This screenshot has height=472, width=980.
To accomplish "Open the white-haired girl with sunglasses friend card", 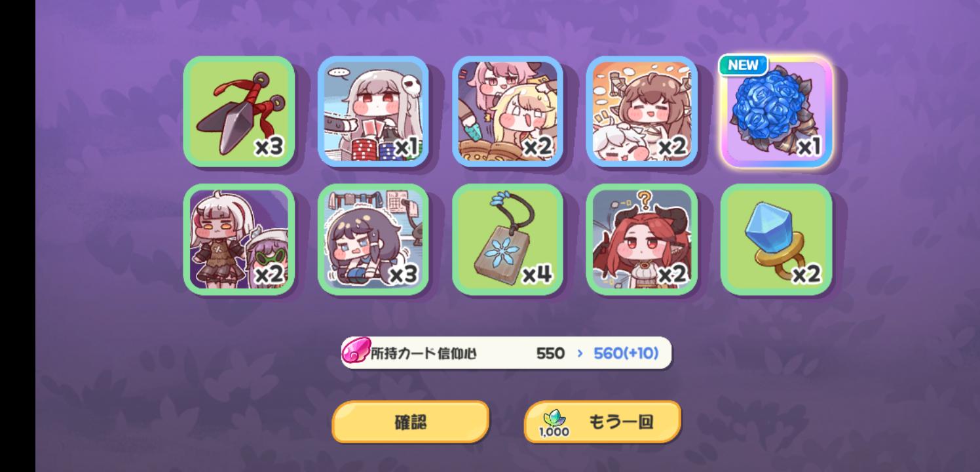I will 239,239.
